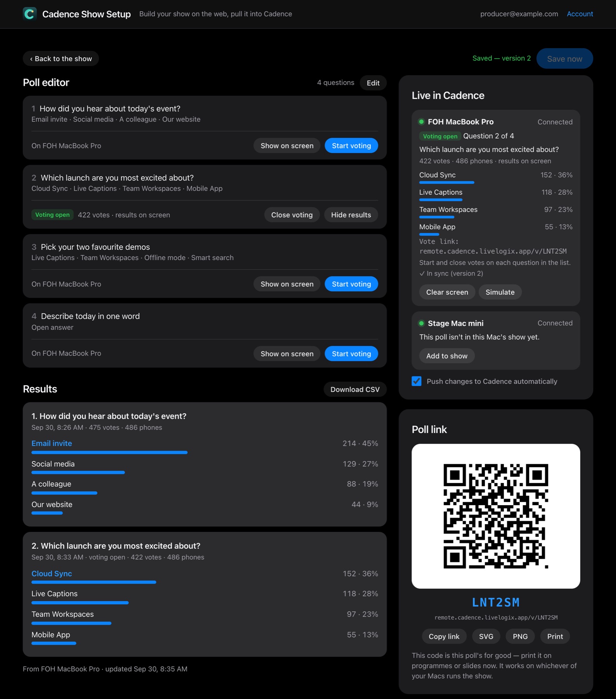616x699 pixels.
Task: Click question 3 title 'Pick your two favourite demos'
Action: (x=95, y=247)
